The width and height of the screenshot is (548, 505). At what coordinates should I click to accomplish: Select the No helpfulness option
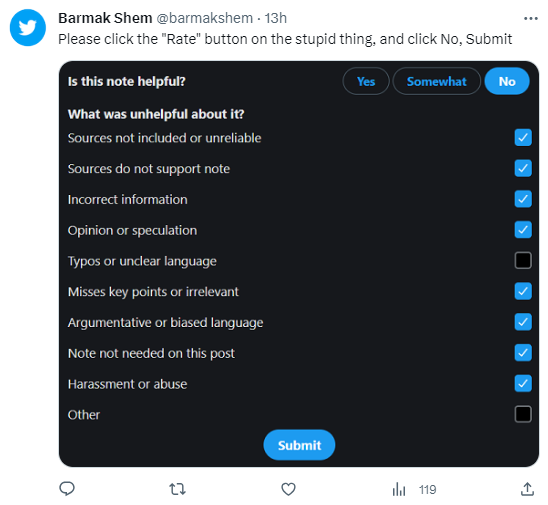click(x=507, y=81)
